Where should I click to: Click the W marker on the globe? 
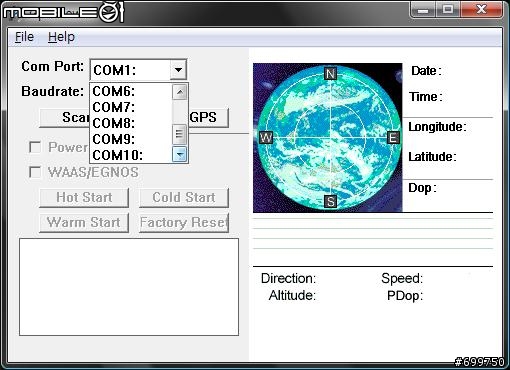(x=266, y=137)
